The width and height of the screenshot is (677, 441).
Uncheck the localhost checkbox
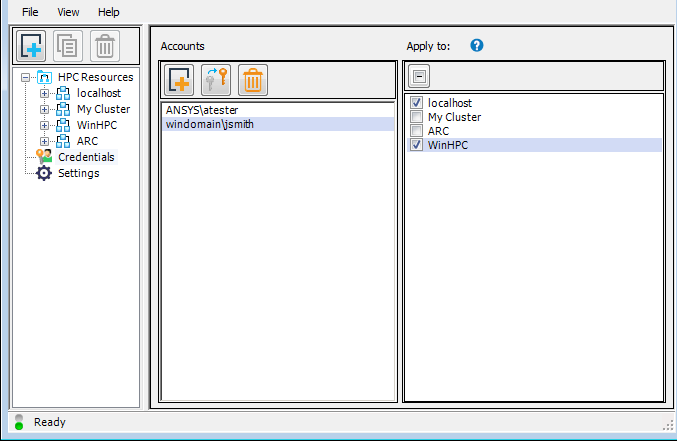coord(416,103)
